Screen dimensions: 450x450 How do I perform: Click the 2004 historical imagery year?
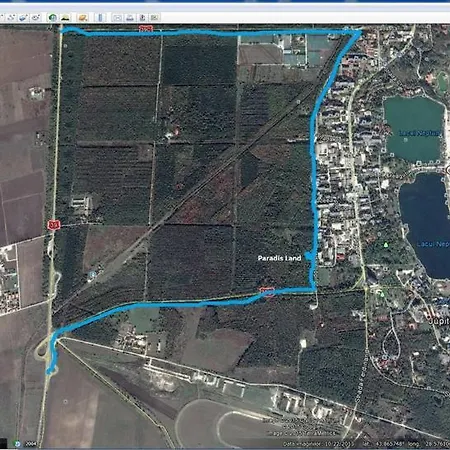[x=31, y=444]
